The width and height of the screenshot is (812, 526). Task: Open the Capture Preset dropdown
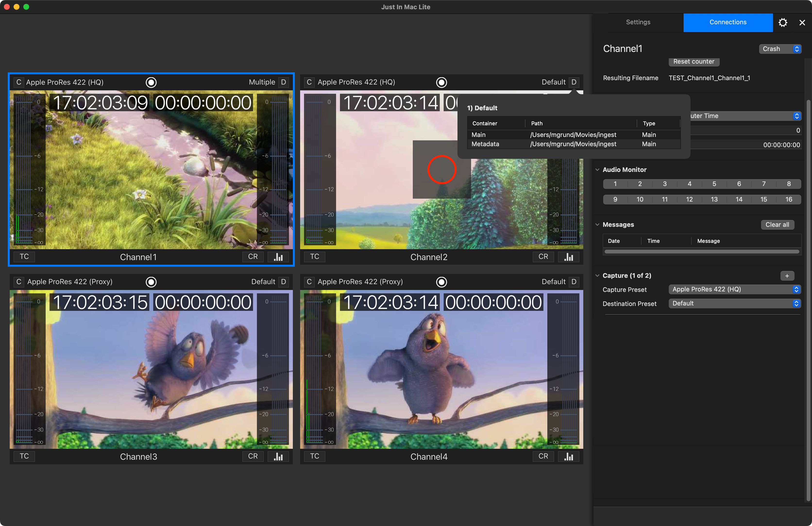tap(735, 289)
